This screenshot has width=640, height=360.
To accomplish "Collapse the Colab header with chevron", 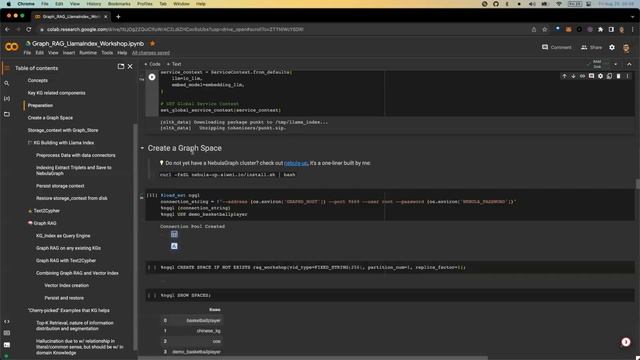I will [x=629, y=64].
